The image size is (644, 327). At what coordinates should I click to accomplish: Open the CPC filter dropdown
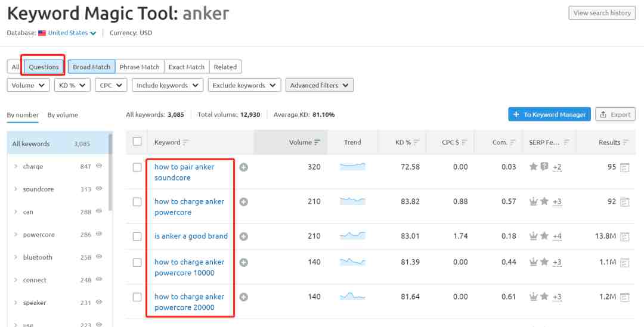tap(111, 85)
